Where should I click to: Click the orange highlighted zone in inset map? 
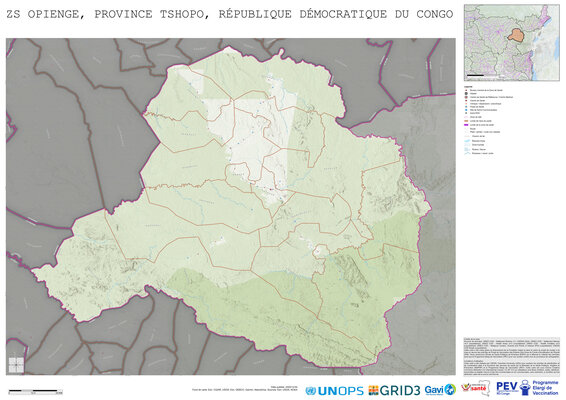[517, 35]
